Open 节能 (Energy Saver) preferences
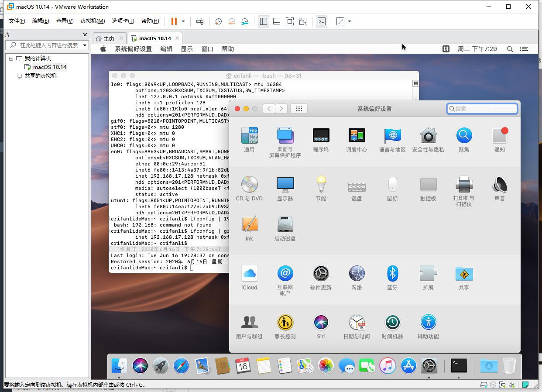Viewport: 542px width, 392px height. tap(321, 189)
